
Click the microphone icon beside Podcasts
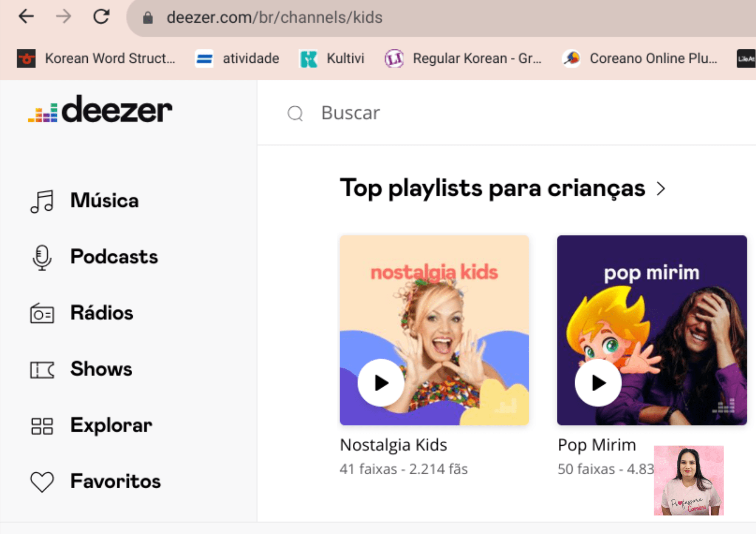point(42,258)
